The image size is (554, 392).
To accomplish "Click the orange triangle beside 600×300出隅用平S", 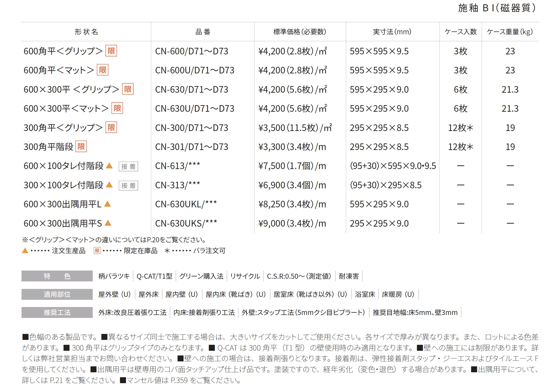I will 108,223.
